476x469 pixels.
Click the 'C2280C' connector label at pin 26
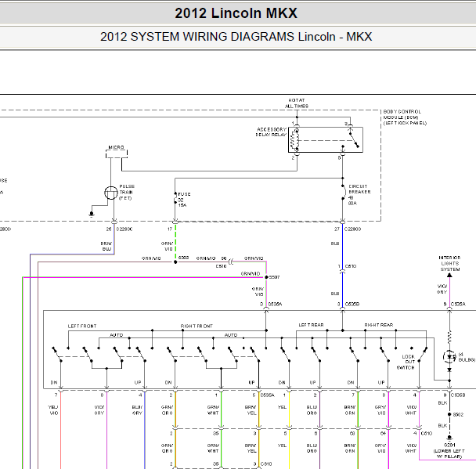coord(124,229)
